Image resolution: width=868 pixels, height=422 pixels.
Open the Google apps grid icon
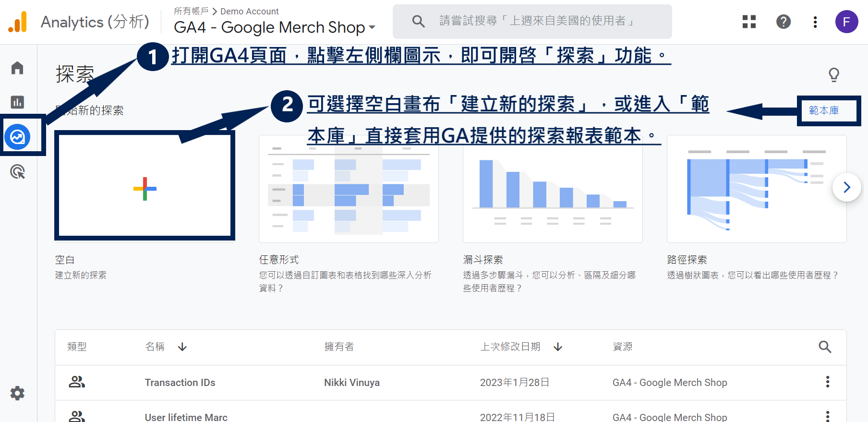click(749, 22)
